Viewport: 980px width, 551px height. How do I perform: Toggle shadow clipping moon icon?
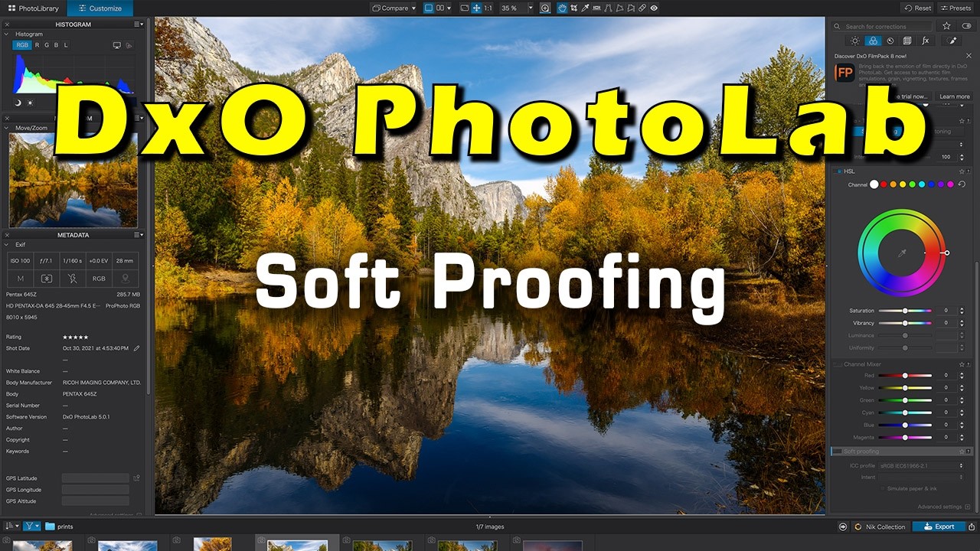pos(18,103)
